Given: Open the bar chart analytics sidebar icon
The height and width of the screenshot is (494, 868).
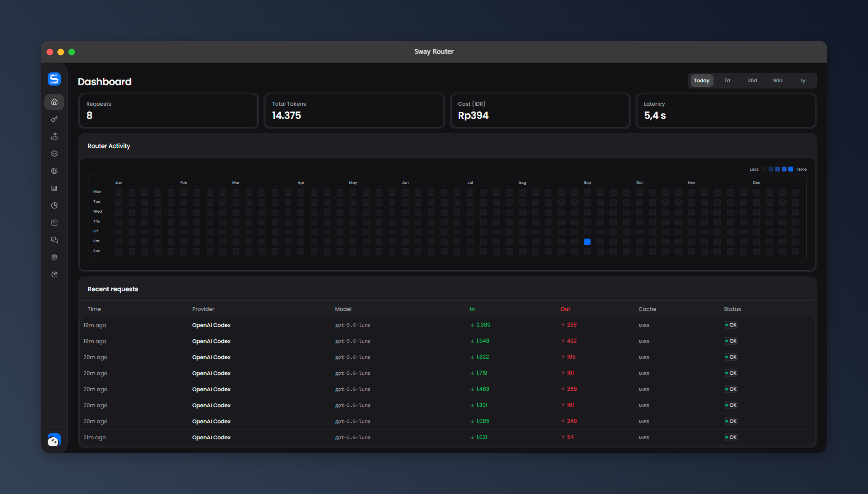Looking at the screenshot, I should tap(54, 188).
